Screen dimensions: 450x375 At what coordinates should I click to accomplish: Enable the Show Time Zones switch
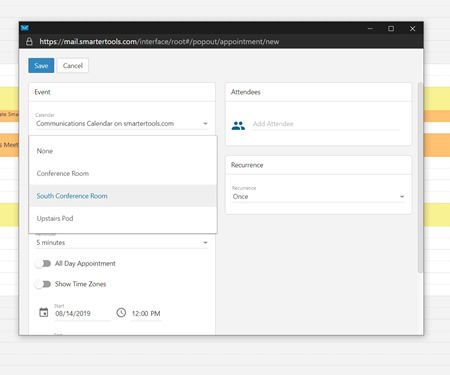(43, 284)
